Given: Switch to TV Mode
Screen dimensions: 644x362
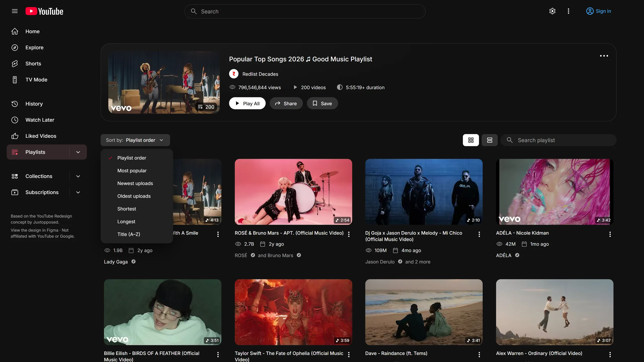Looking at the screenshot, I should 47,80.
